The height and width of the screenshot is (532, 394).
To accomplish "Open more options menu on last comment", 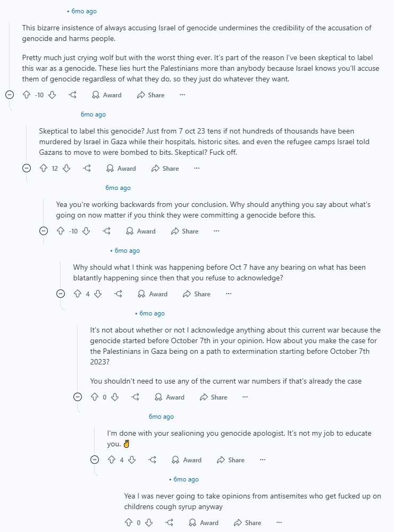I will point(279,522).
